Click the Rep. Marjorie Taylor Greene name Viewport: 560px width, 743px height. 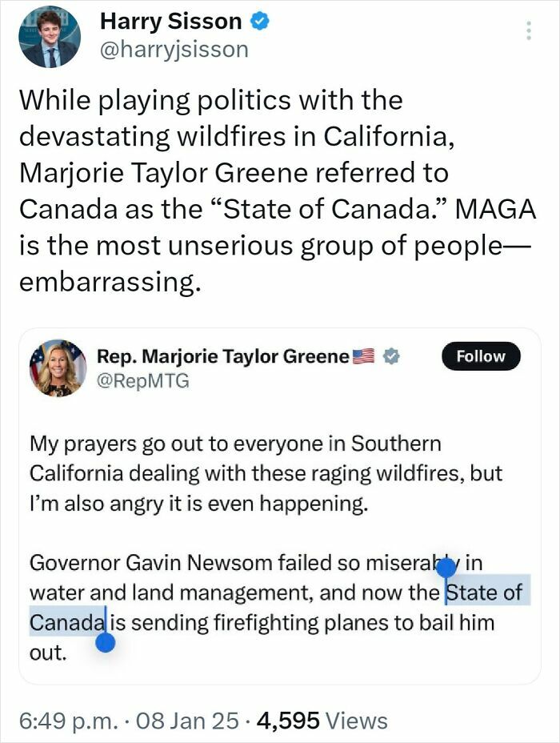coord(222,356)
